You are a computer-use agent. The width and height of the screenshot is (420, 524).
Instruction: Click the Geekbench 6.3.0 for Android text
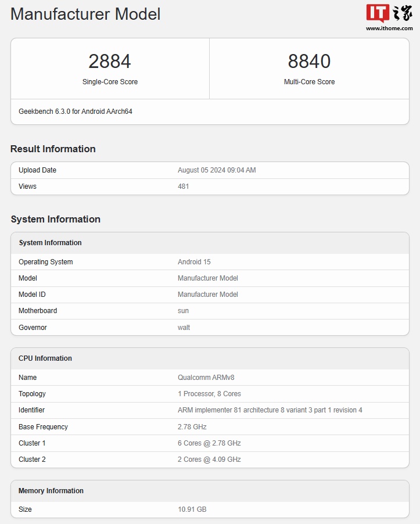[x=76, y=112]
